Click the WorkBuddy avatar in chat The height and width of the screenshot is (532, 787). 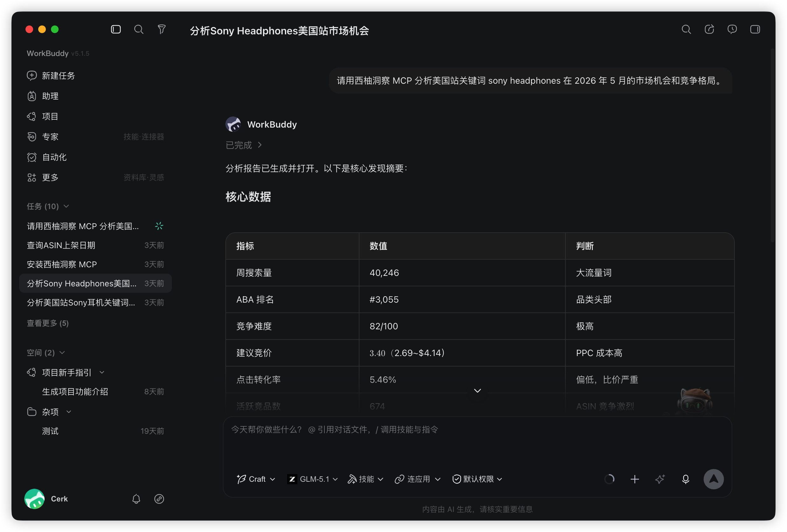click(x=233, y=124)
